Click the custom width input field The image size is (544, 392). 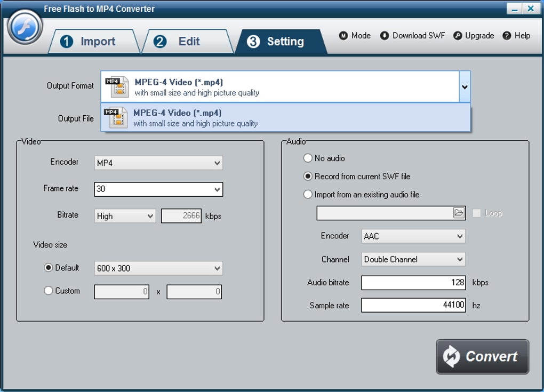(x=122, y=292)
